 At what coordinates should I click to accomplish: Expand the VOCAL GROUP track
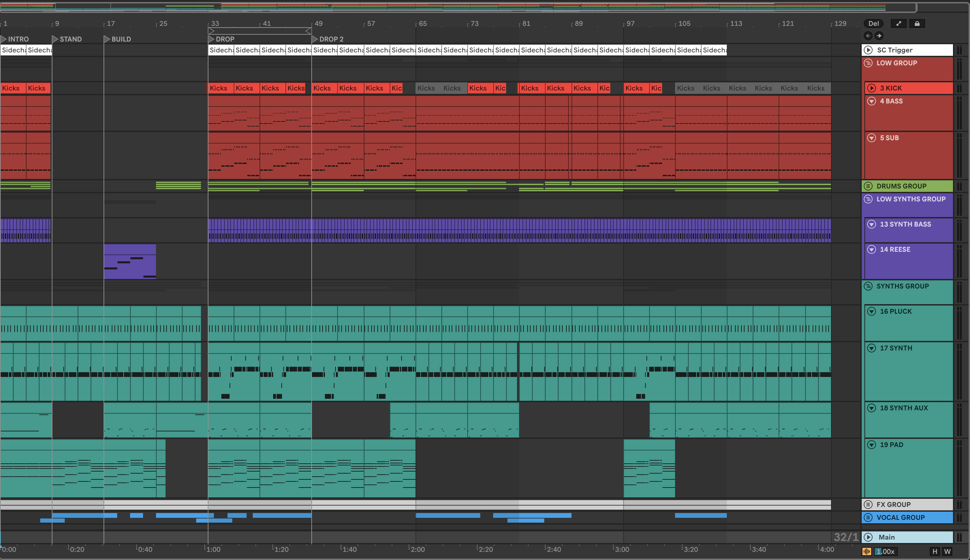point(868,518)
